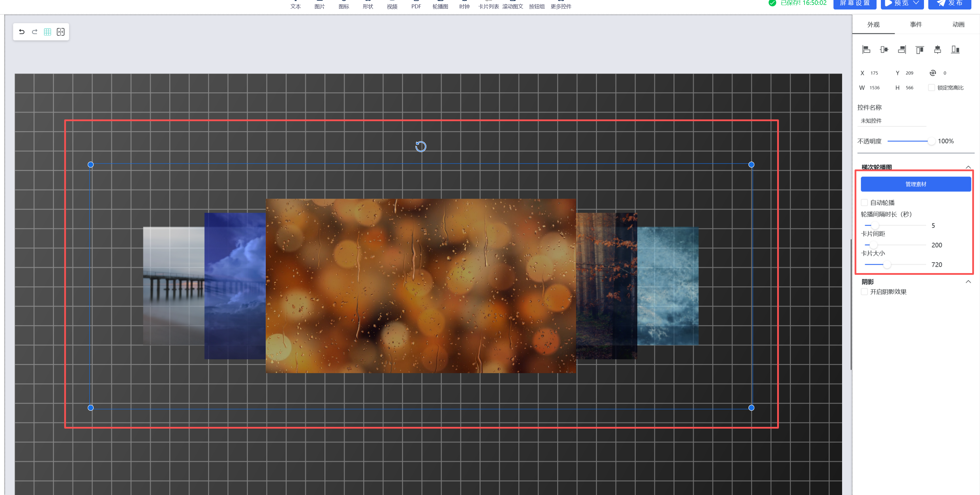Select the top-left resize handle
This screenshot has width=980, height=495.
[x=91, y=164]
